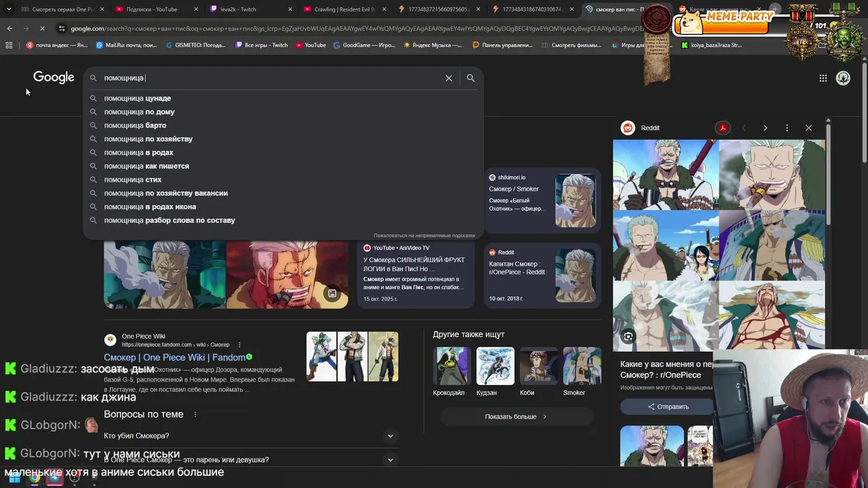Open 'GoodGame — Игро...' bookmark
The width and height of the screenshot is (868, 488).
click(x=364, y=45)
